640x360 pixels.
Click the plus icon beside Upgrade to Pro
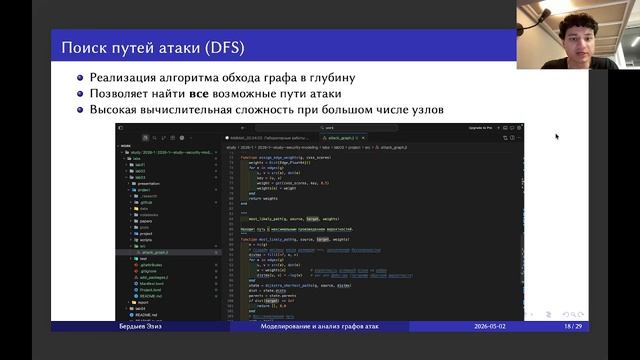coord(498,128)
